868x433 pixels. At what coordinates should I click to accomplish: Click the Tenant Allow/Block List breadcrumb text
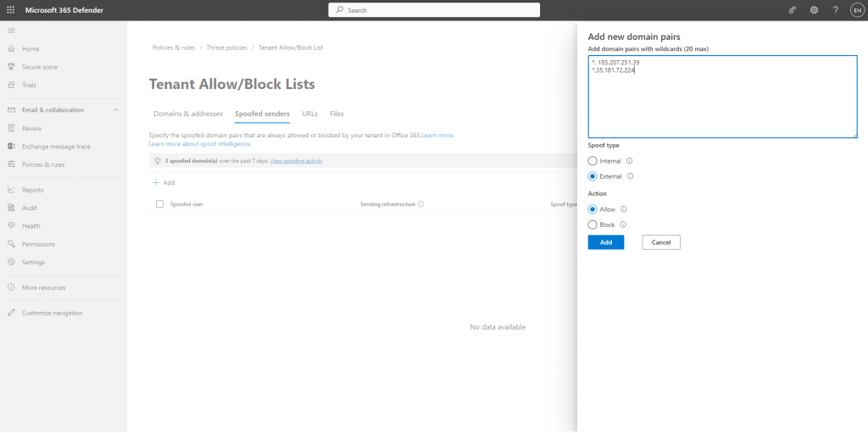click(292, 47)
